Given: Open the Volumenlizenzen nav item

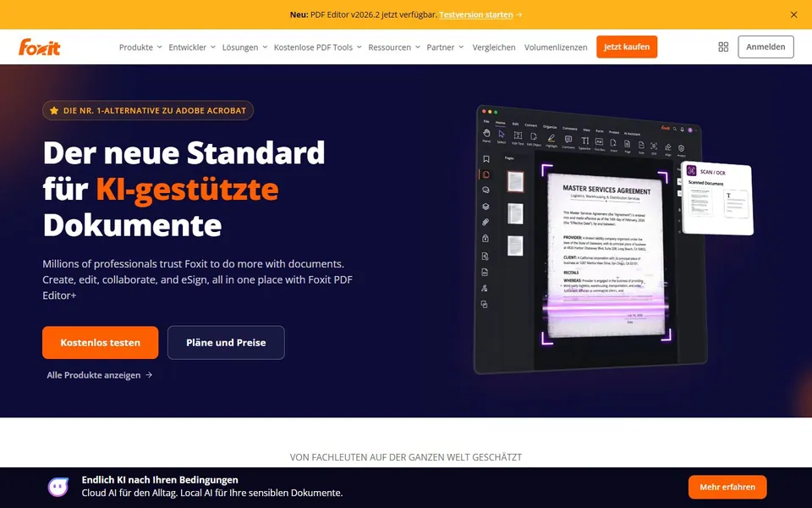Looking at the screenshot, I should [556, 47].
